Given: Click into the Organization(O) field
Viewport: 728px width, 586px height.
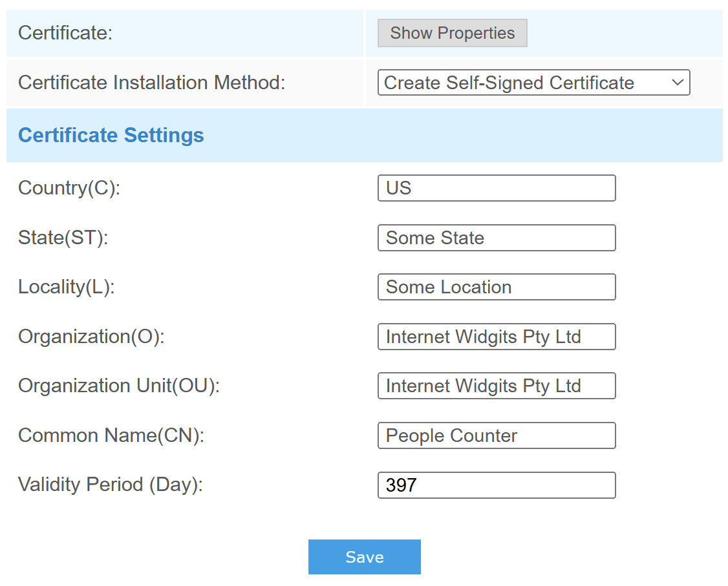Looking at the screenshot, I should [496, 337].
